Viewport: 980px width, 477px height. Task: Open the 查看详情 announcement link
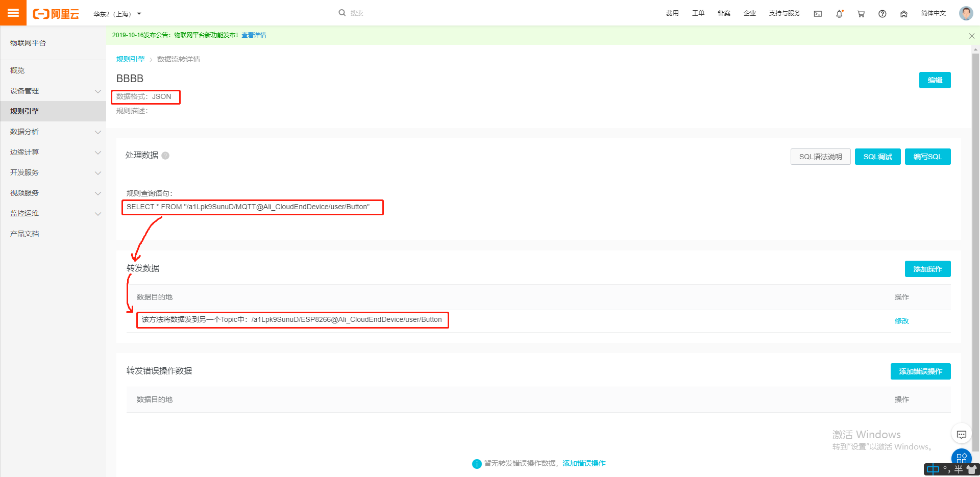click(x=254, y=35)
